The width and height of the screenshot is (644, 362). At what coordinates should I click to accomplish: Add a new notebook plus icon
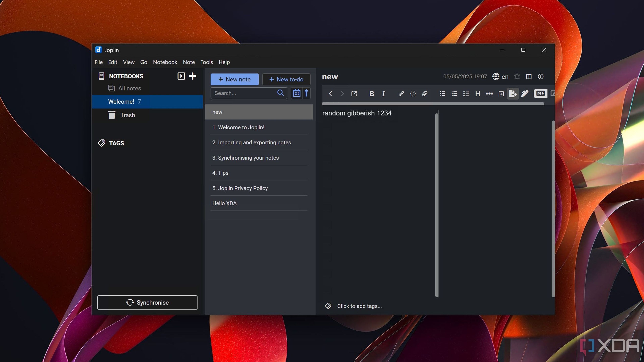click(x=192, y=76)
